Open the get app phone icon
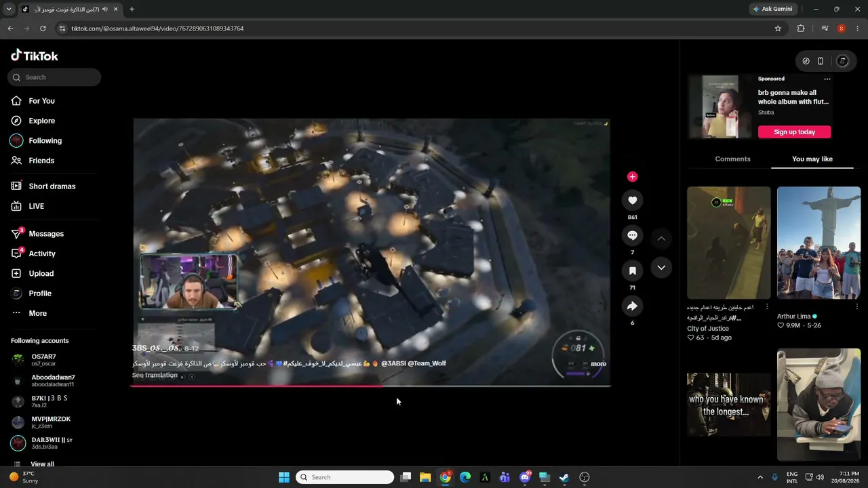The image size is (868, 488). click(x=821, y=61)
